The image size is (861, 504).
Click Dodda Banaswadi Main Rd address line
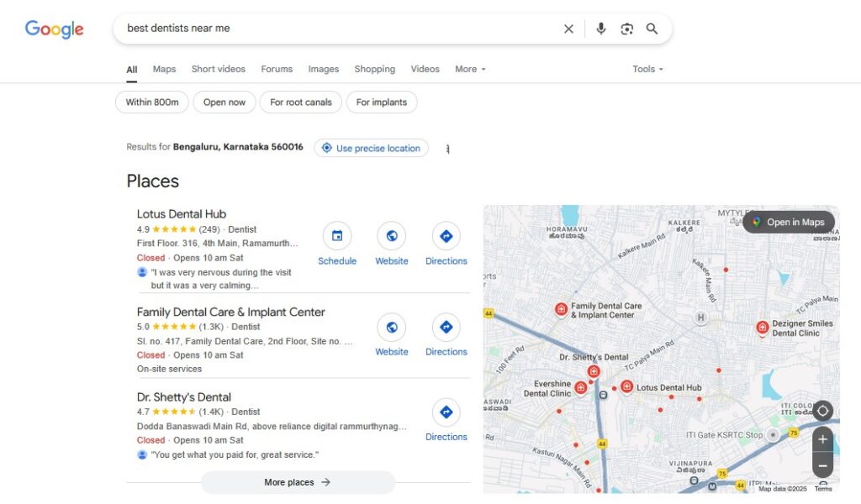pyautogui.click(x=272, y=426)
